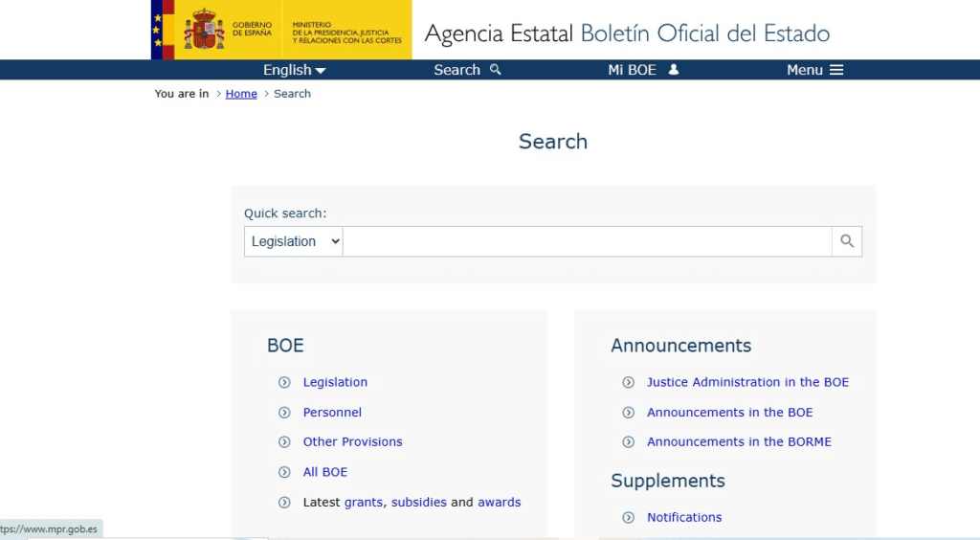The height and width of the screenshot is (540, 980).
Task: Click the magnifier icon next to Search in navbar
Action: [496, 69]
